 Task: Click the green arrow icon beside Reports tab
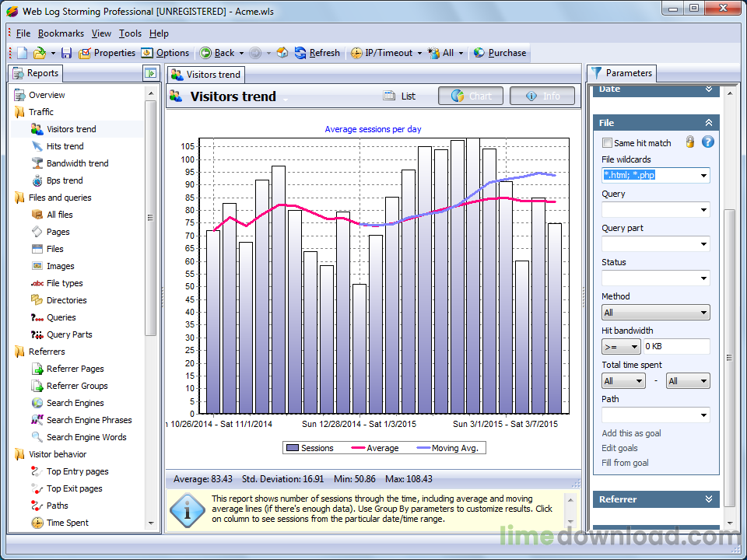150,73
